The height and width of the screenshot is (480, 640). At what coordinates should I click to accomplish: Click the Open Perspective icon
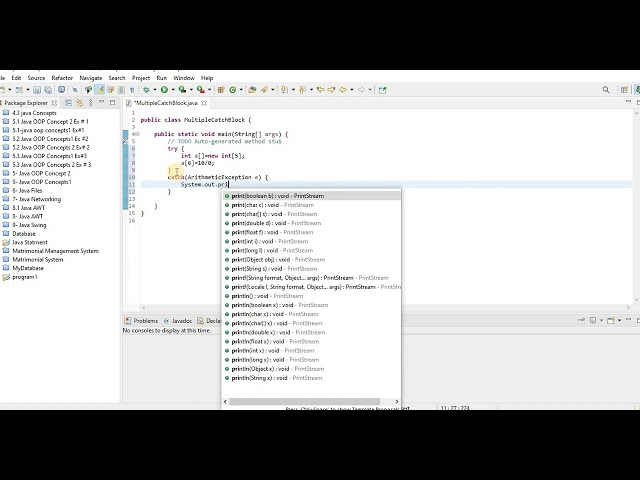point(624,90)
